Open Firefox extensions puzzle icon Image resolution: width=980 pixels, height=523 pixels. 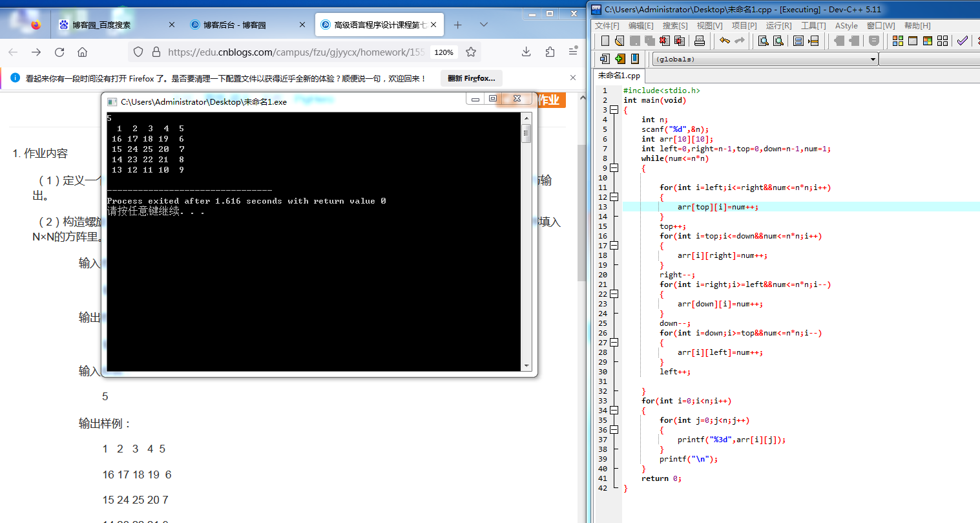[x=550, y=52]
